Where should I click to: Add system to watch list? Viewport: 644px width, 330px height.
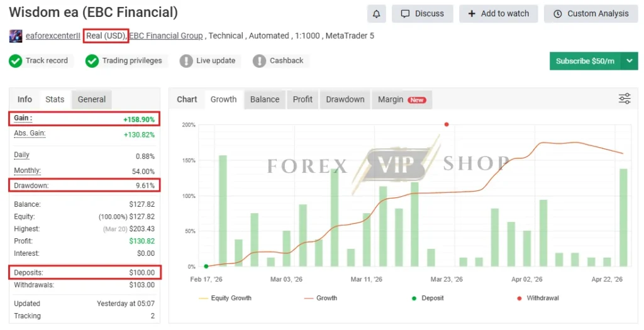point(498,14)
